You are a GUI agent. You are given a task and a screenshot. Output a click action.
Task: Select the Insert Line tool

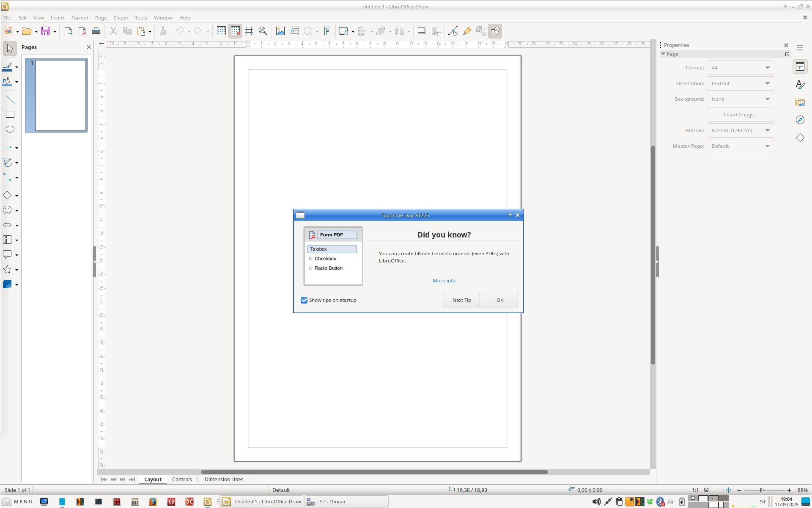10,100
